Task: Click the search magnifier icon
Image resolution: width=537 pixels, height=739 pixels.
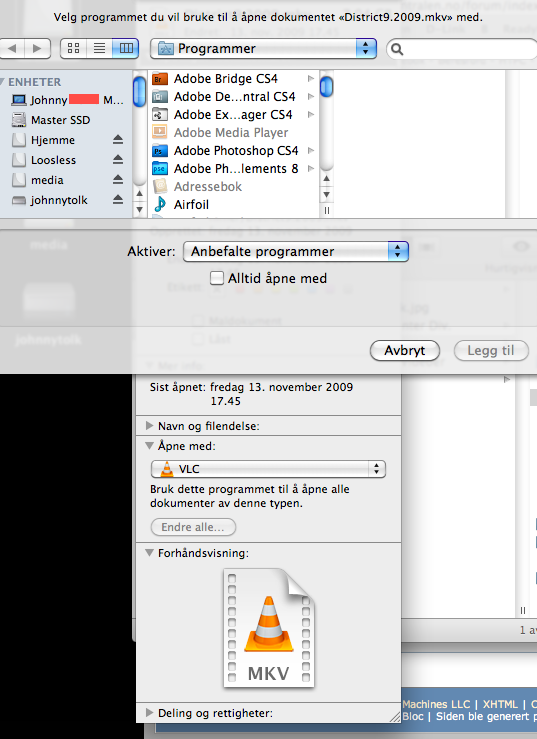Action: [397, 49]
